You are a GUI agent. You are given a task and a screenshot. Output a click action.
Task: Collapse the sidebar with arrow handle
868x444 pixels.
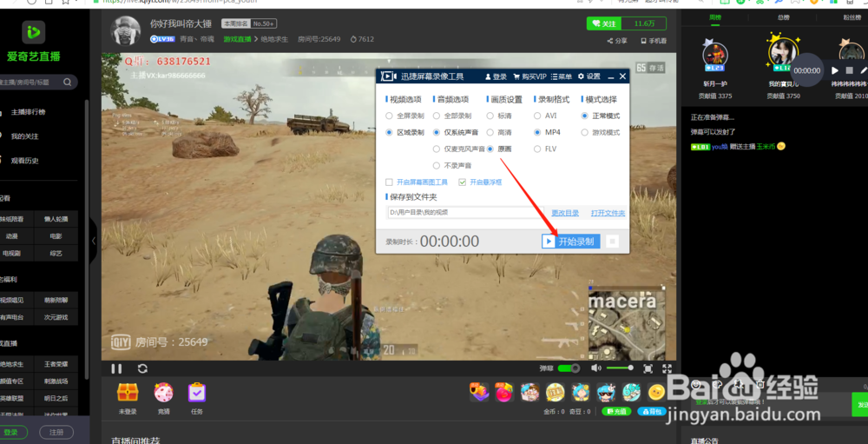pyautogui.click(x=94, y=241)
